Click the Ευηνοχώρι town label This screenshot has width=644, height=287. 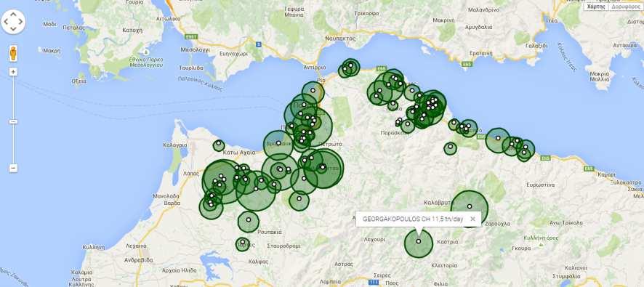click(234, 53)
